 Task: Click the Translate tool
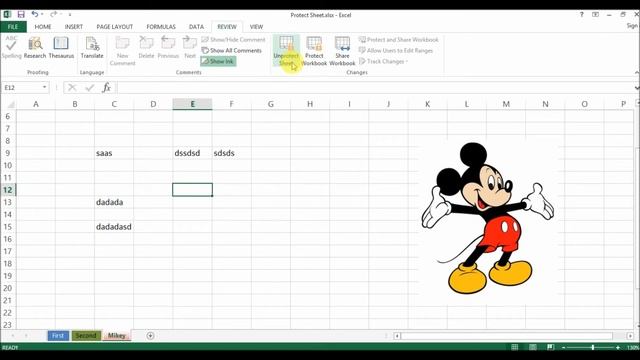[x=92, y=47]
